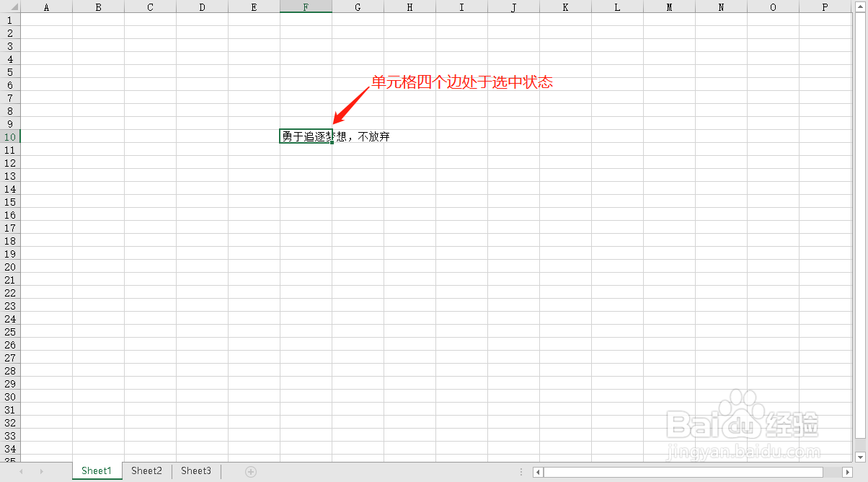
Task: Select cell F10 containing 勇于追逐梦想
Action: (x=306, y=136)
